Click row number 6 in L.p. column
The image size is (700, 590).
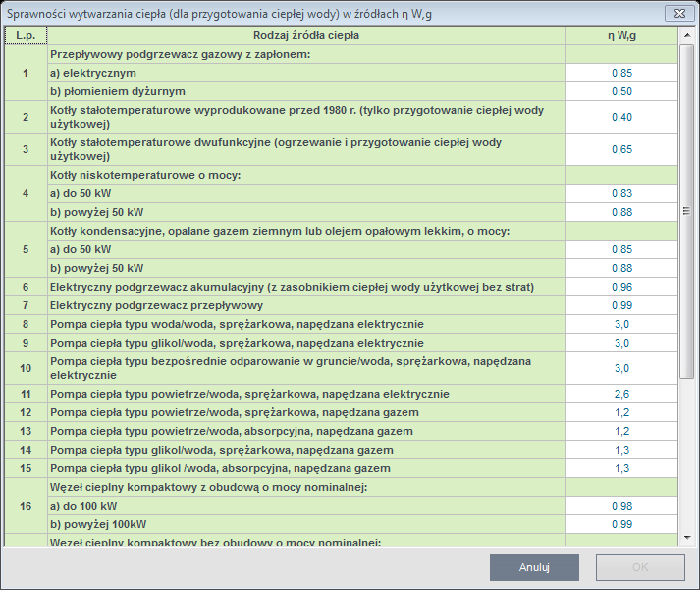click(26, 287)
